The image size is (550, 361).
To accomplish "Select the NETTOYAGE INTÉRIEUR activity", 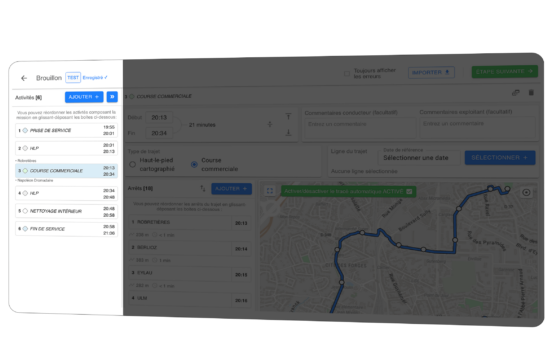I will coord(66,211).
